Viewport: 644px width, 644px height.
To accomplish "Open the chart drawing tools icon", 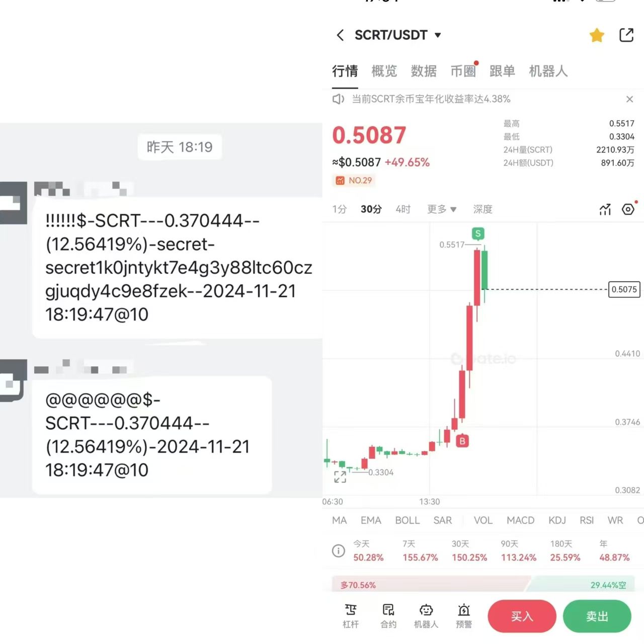I will click(x=605, y=209).
